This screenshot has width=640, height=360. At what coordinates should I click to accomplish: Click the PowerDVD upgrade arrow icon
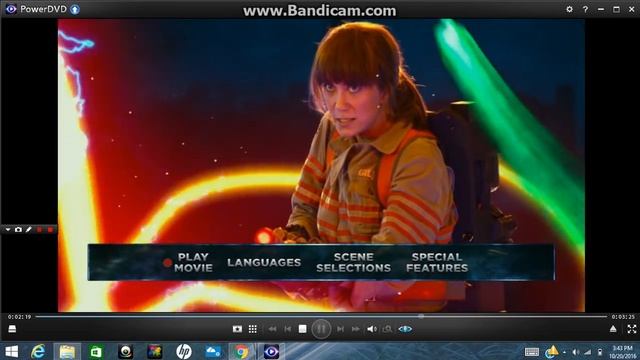(75, 9)
